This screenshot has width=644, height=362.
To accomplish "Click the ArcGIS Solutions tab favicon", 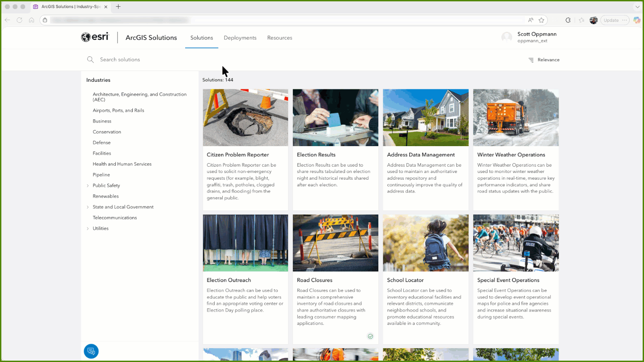I will 36,7.
